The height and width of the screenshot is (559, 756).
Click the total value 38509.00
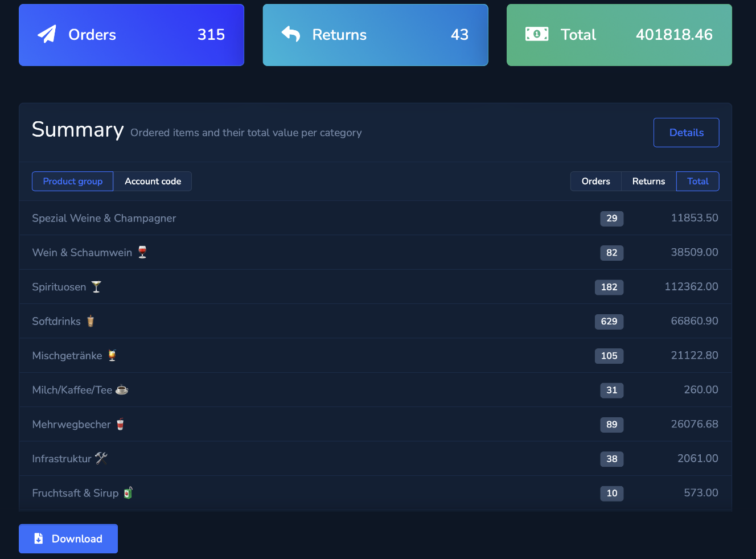[x=695, y=252]
